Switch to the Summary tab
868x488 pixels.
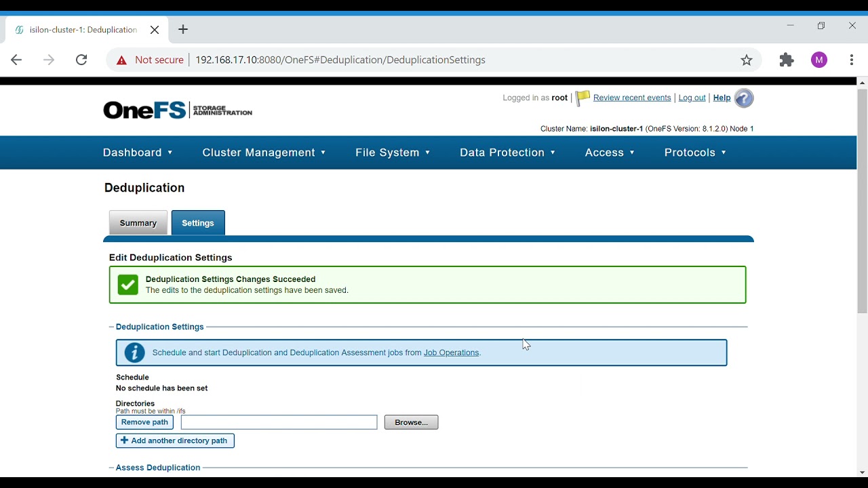tap(138, 223)
